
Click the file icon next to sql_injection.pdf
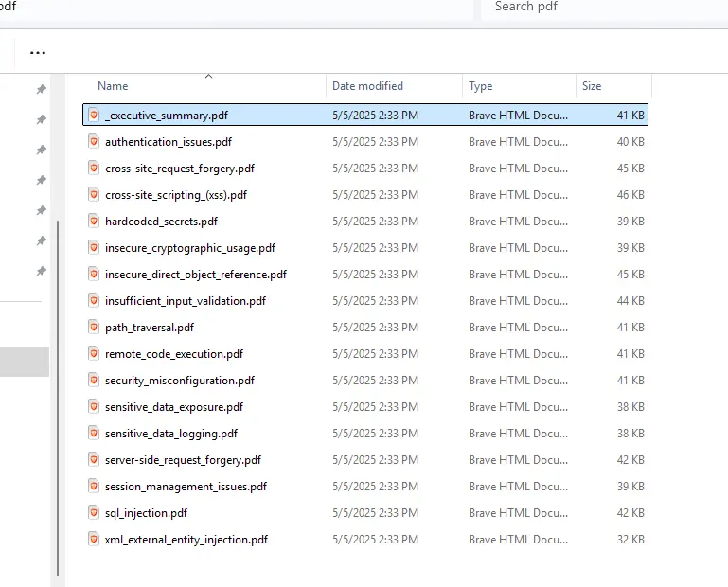[x=94, y=512]
